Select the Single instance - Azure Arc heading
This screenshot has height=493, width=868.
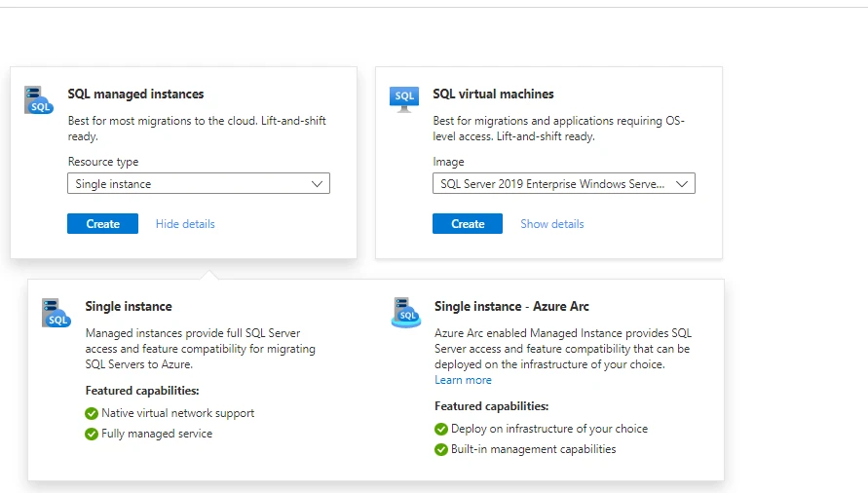511,306
